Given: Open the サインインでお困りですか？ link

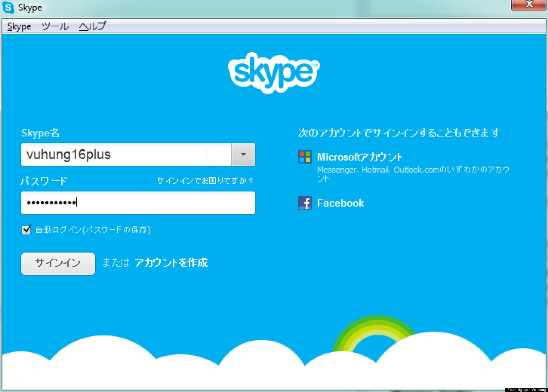Looking at the screenshot, I should [x=205, y=181].
